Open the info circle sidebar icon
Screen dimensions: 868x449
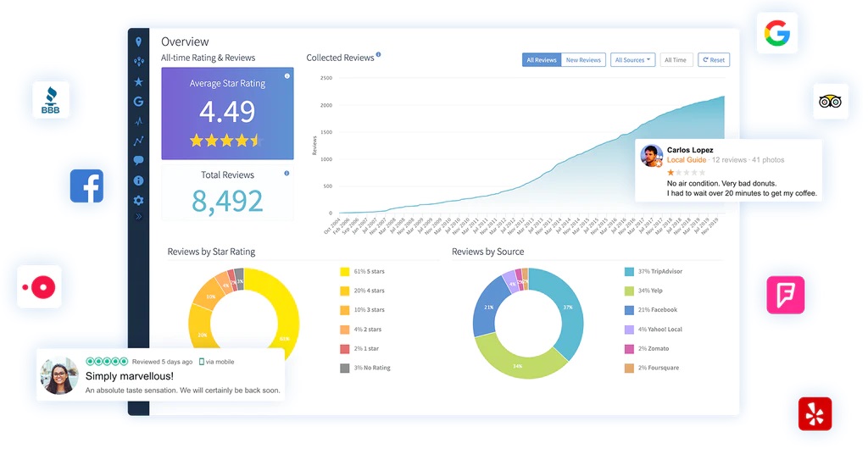(138, 180)
